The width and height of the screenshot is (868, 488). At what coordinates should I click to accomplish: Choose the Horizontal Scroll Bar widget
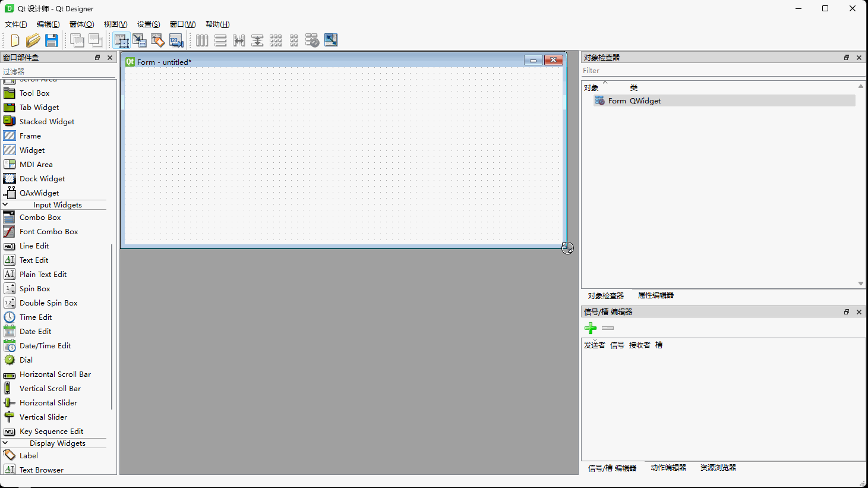pos(55,374)
